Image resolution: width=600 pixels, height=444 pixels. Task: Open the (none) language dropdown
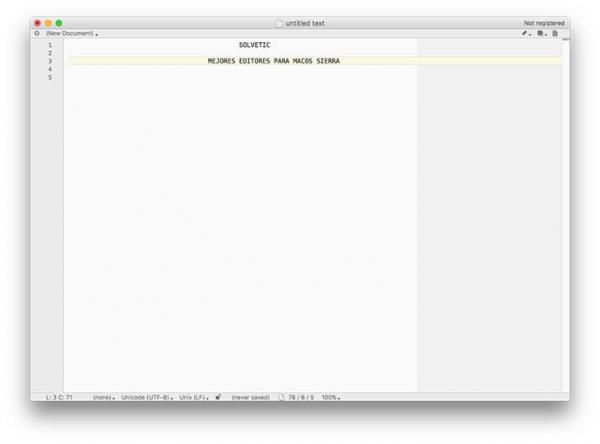pos(104,398)
